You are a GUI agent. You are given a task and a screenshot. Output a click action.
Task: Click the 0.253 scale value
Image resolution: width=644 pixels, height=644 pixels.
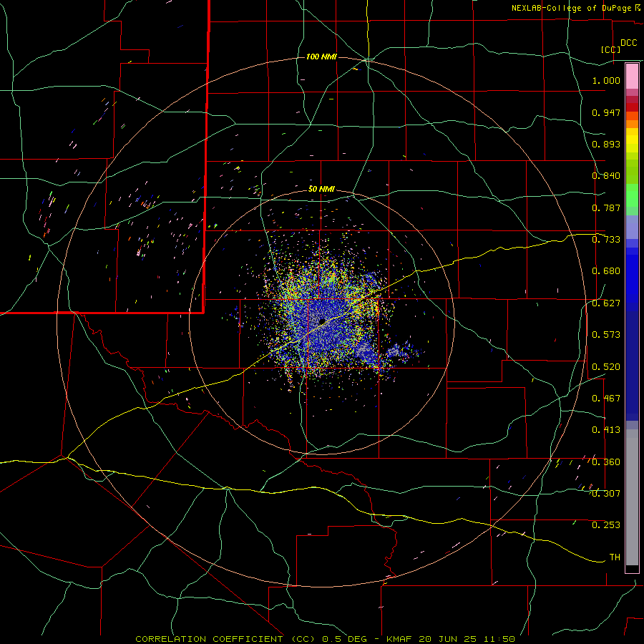[x=606, y=525]
